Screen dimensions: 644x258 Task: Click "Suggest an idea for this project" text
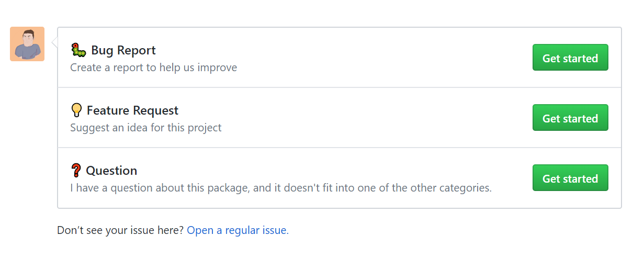pyautogui.click(x=146, y=128)
